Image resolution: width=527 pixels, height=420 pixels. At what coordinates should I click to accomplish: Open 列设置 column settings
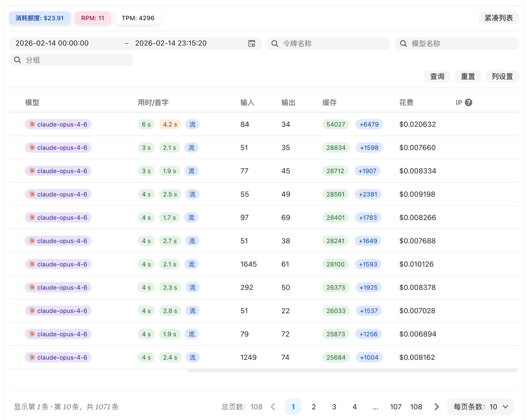502,76
